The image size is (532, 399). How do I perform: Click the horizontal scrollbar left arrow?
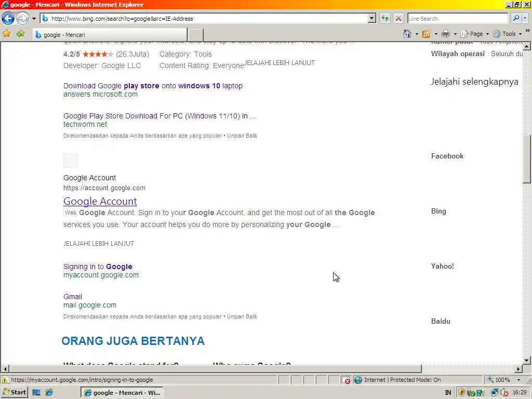click(5, 368)
